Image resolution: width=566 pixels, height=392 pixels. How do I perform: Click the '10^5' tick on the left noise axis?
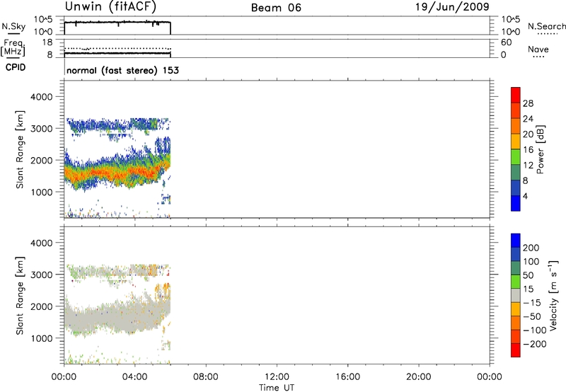[44, 20]
